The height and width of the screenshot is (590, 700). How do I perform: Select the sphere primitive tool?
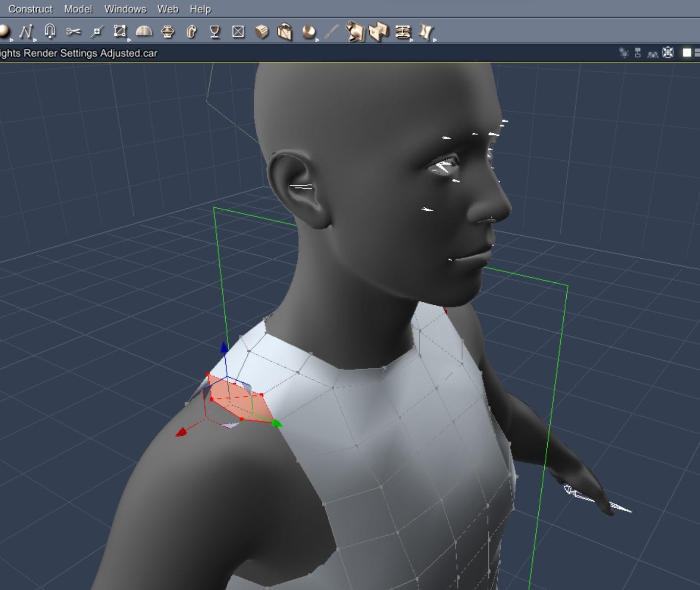(x=5, y=32)
